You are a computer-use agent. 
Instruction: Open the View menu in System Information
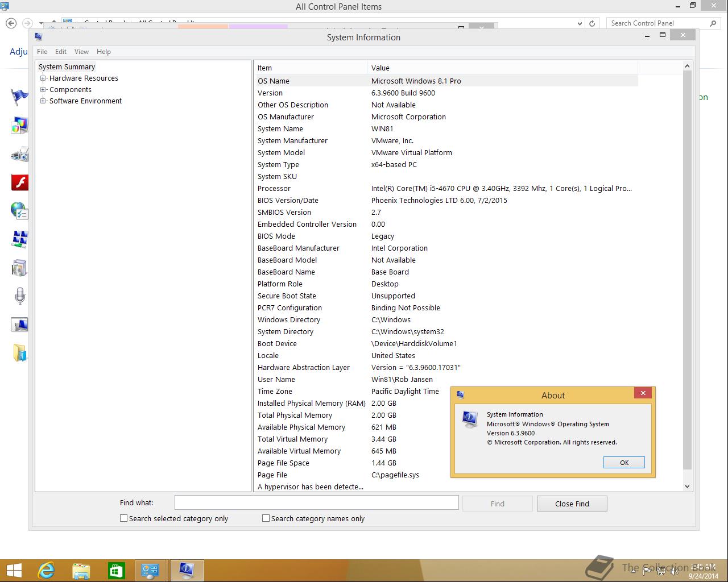pos(81,52)
